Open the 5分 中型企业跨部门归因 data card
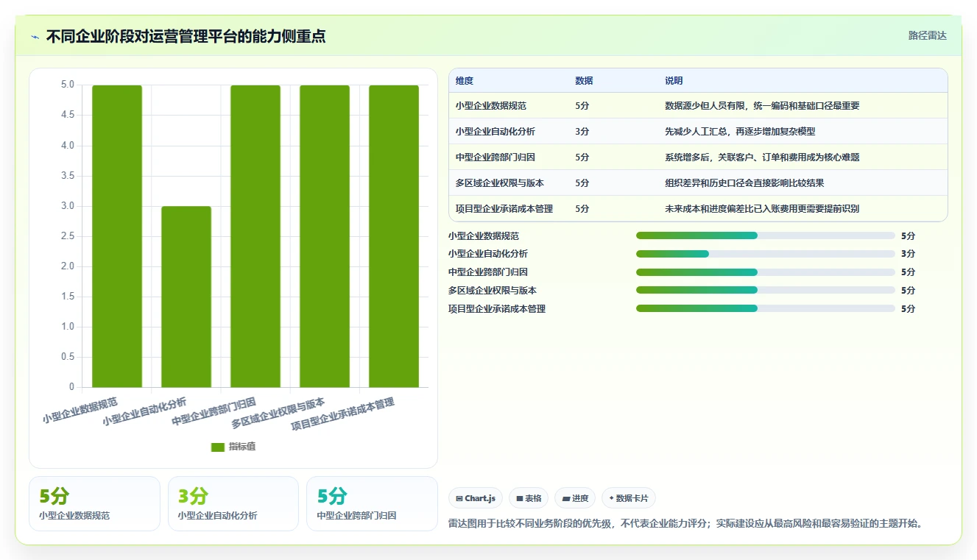The image size is (977, 560). 372,503
